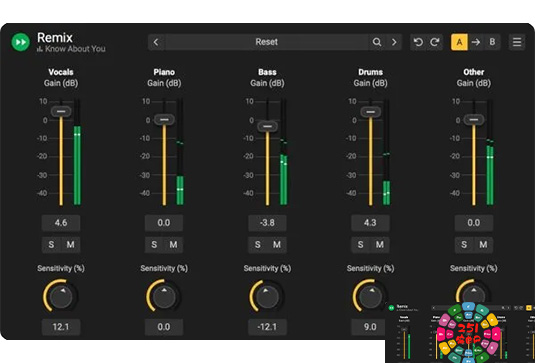Click the Other gain fader handle

[474, 120]
